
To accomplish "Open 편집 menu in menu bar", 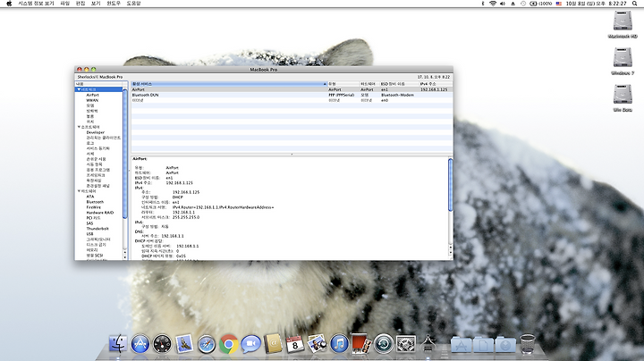I will 80,4.
